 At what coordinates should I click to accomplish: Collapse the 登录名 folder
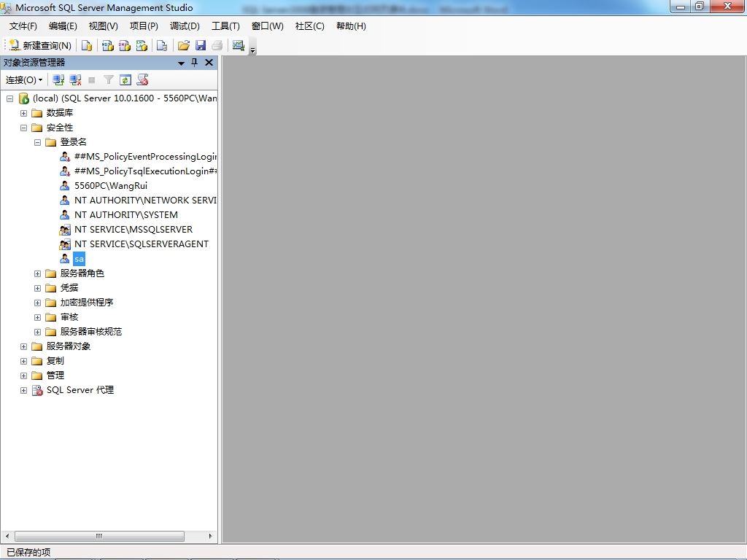pos(37,142)
